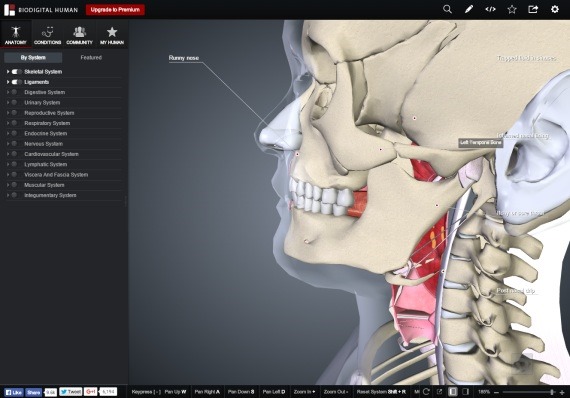Expand the Digestive System arrow
570x398 pixels.
[x=8, y=92]
